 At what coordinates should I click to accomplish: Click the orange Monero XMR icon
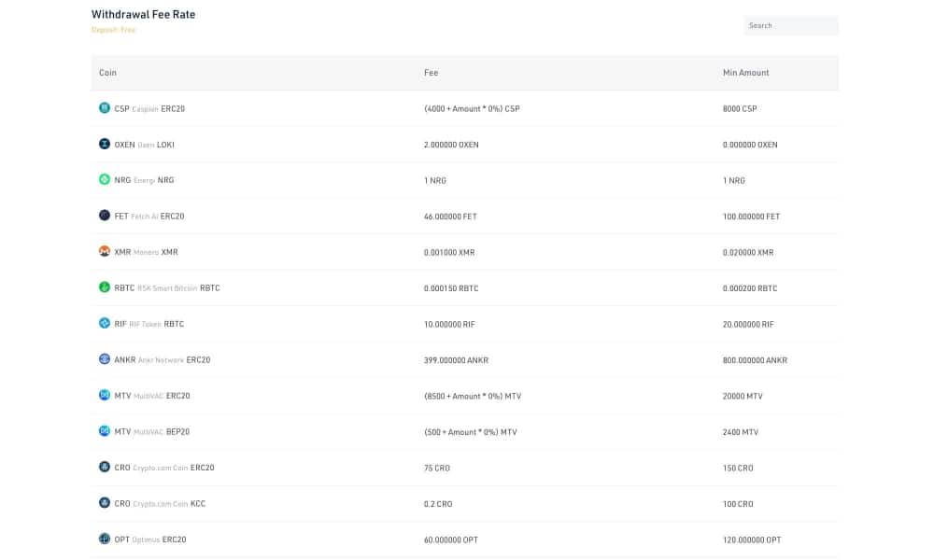pos(105,251)
